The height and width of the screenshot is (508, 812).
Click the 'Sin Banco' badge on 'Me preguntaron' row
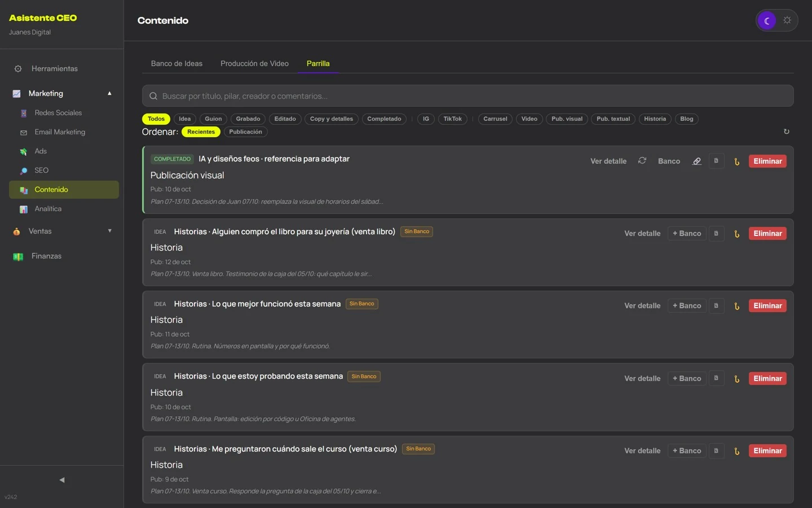418,449
